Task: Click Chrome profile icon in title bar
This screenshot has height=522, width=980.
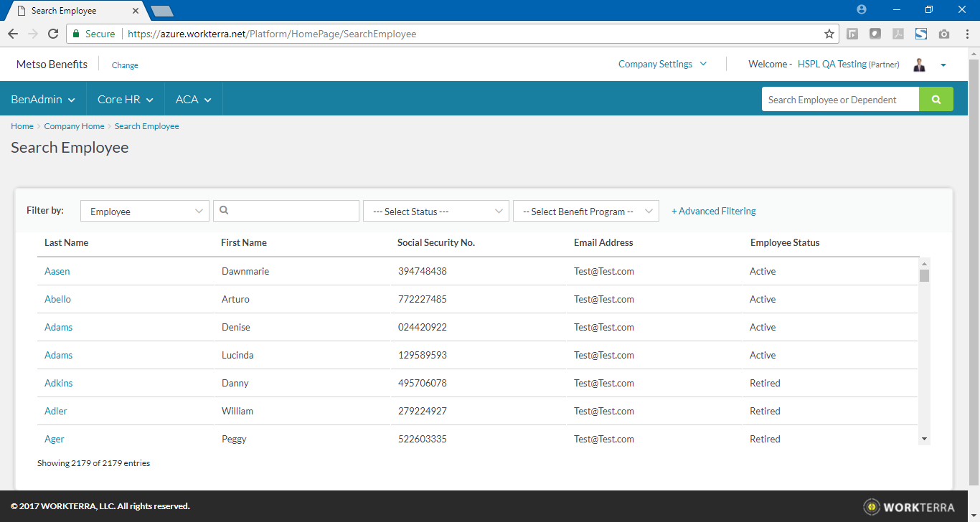Action: pos(862,9)
